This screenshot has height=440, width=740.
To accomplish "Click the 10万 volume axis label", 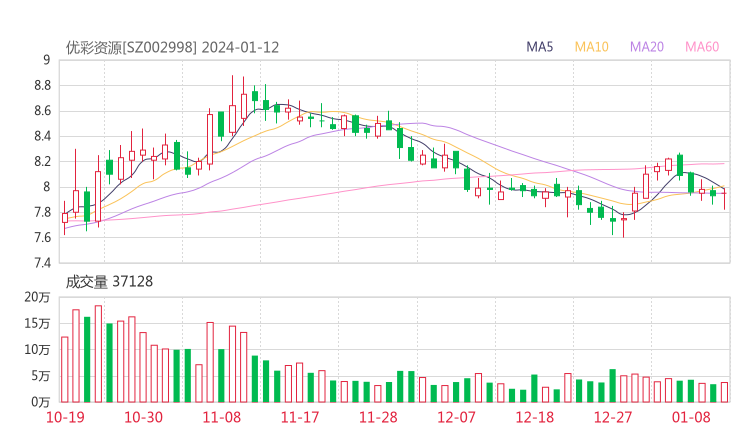I will [x=37, y=350].
